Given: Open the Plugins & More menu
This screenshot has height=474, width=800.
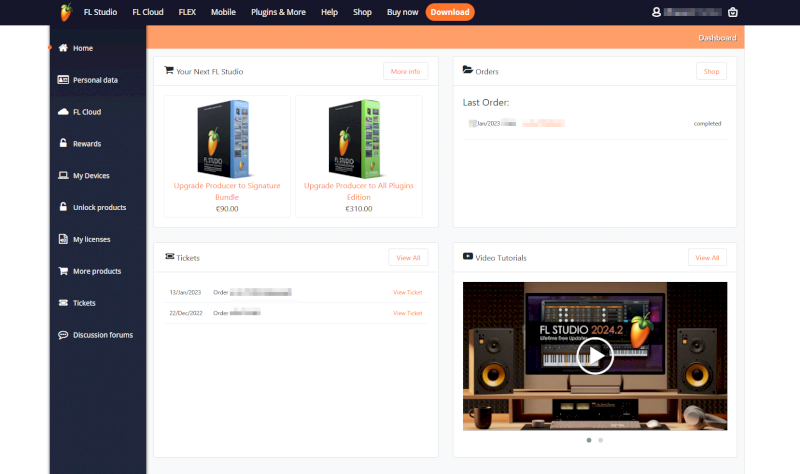Looking at the screenshot, I should tap(278, 12).
